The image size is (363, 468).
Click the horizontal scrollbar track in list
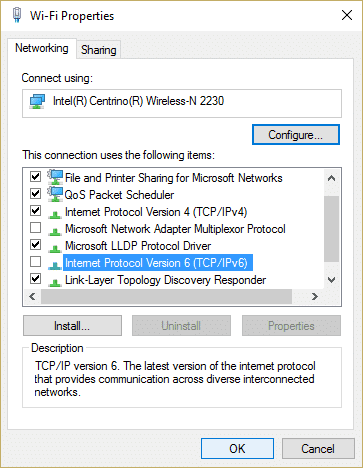point(166,296)
